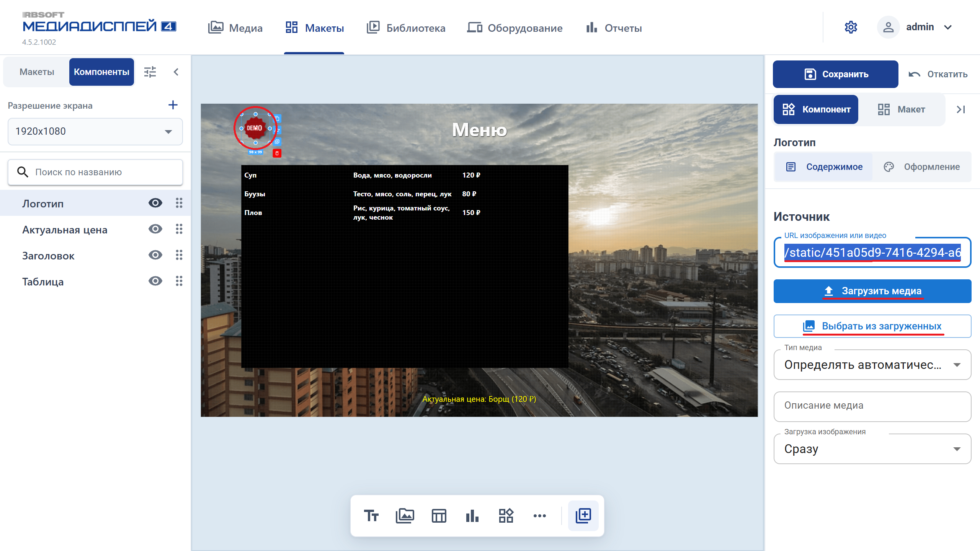Toggle visibility of Логотип component
This screenshot has height=551, width=980.
coord(155,203)
